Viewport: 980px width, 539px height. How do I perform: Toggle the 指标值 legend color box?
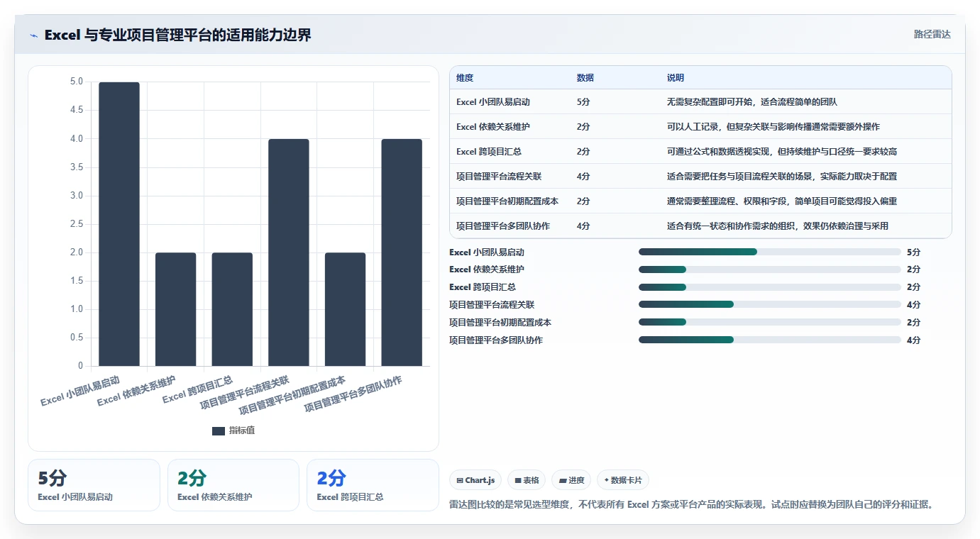[219, 431]
